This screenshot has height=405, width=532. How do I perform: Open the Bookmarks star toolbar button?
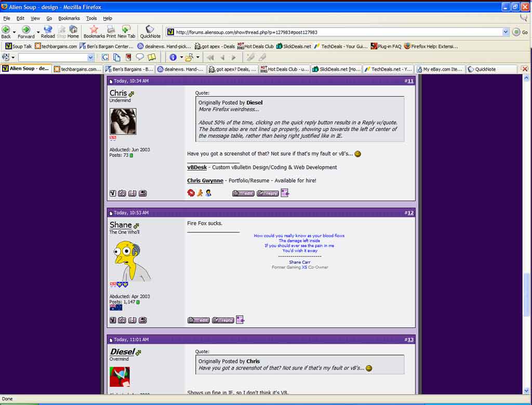[x=94, y=32]
